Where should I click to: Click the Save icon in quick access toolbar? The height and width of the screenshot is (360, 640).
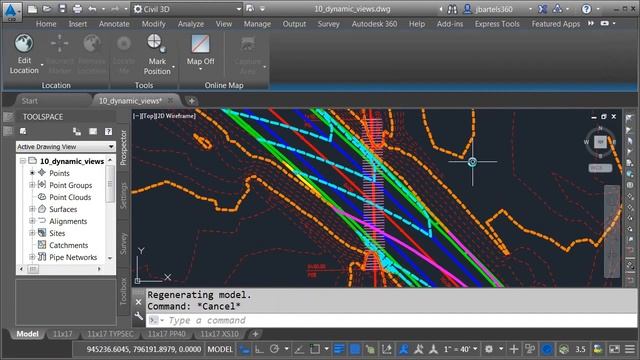tap(62, 9)
